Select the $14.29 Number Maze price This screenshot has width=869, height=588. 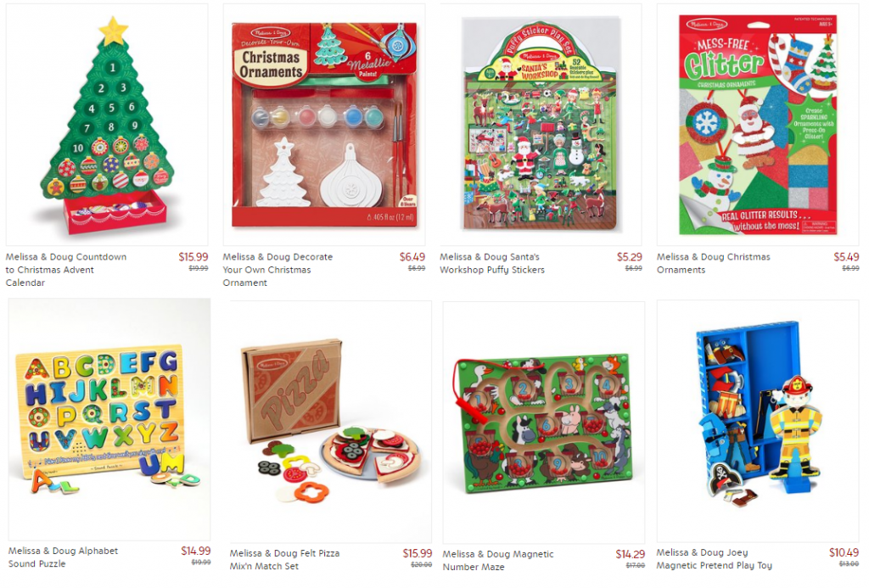coord(631,554)
